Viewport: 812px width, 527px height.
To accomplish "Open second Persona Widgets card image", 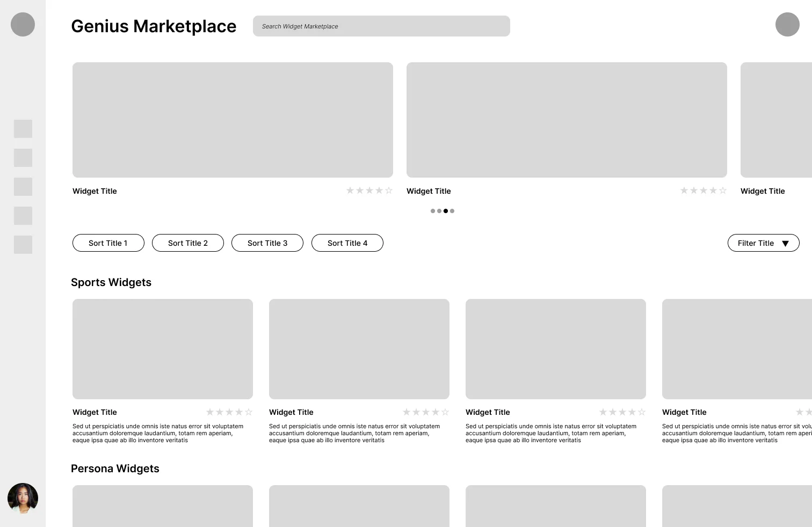I will [x=359, y=506].
